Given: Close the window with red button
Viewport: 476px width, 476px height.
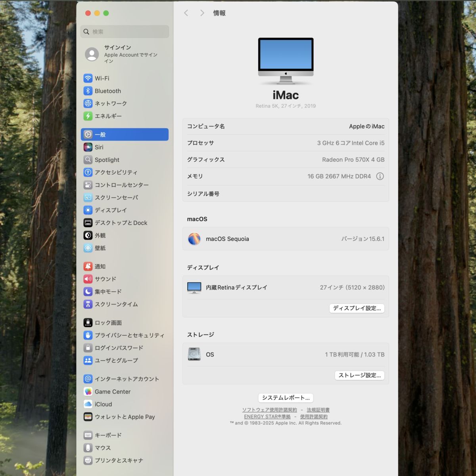Looking at the screenshot, I should click(x=88, y=13).
